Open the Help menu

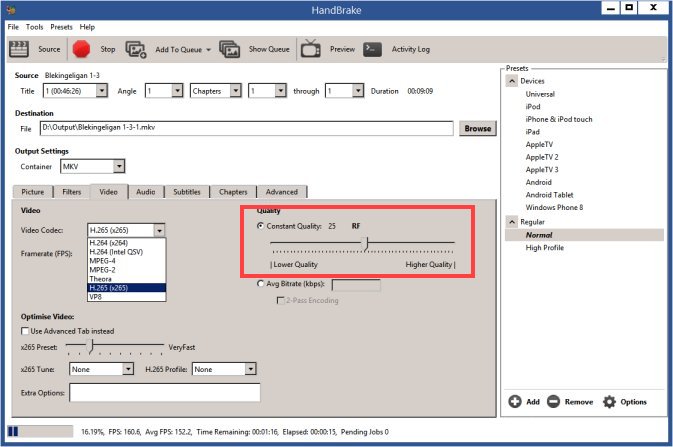[x=87, y=27]
